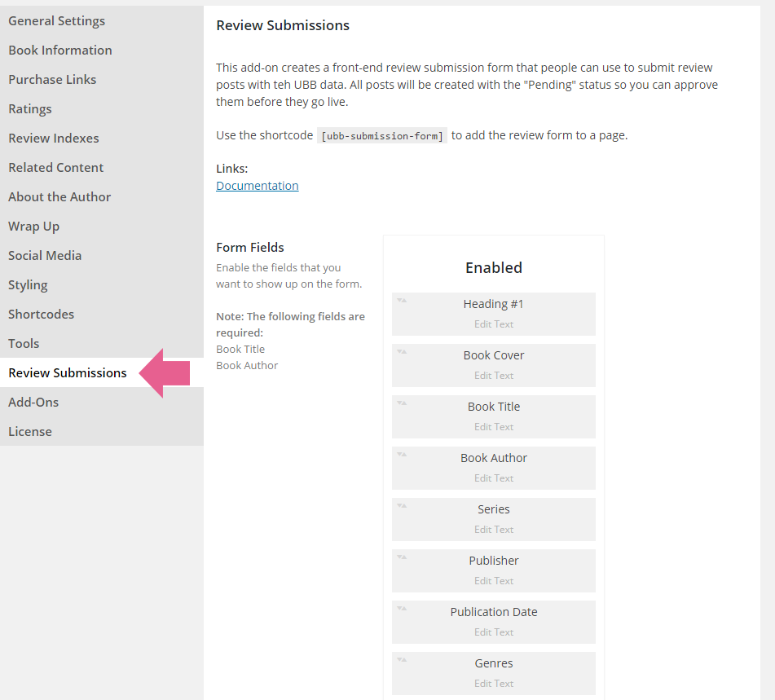Click Edit Text under Heading #1
The height and width of the screenshot is (700, 775).
494,324
